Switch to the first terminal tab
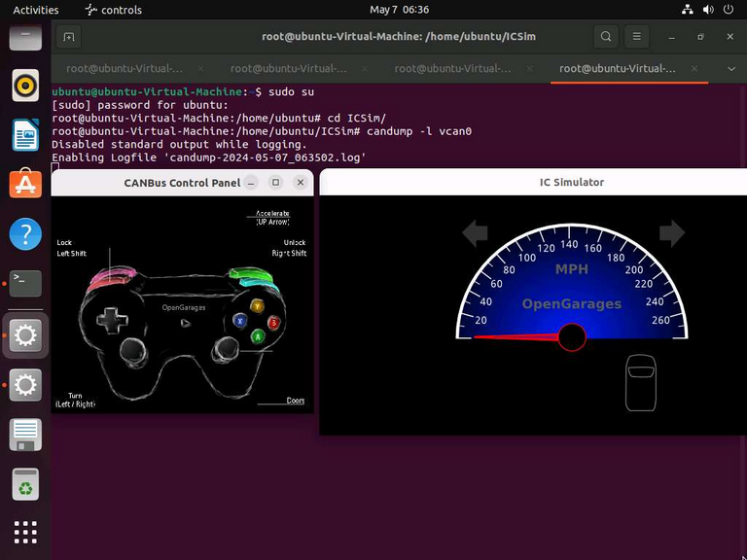Image resolution: width=747 pixels, height=560 pixels. pos(124,69)
